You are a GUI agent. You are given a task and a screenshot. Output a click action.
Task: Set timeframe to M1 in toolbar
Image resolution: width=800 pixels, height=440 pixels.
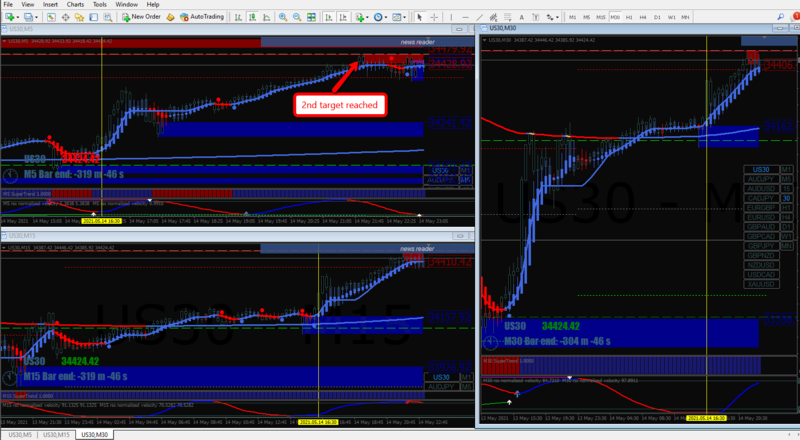(572, 17)
